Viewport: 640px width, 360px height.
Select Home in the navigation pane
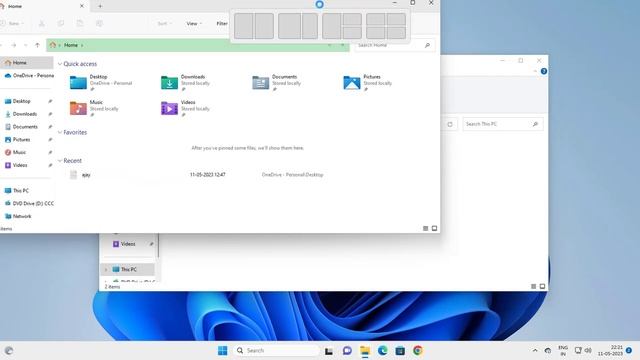point(26,62)
